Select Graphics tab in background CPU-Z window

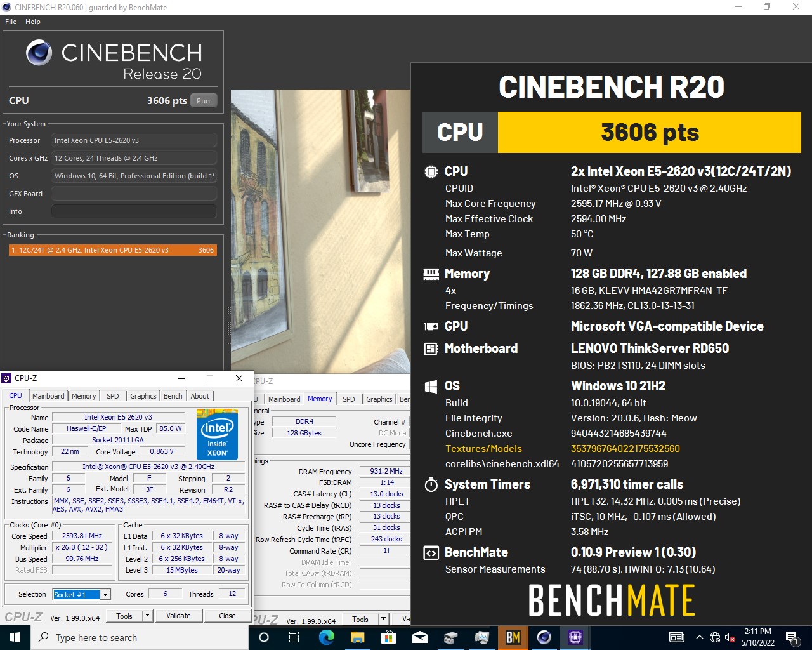(379, 399)
